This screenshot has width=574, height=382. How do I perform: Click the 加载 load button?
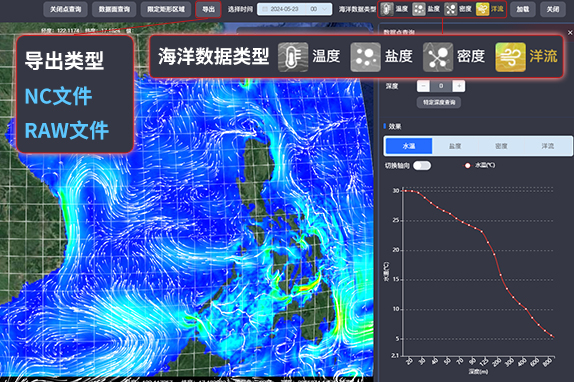click(x=523, y=10)
